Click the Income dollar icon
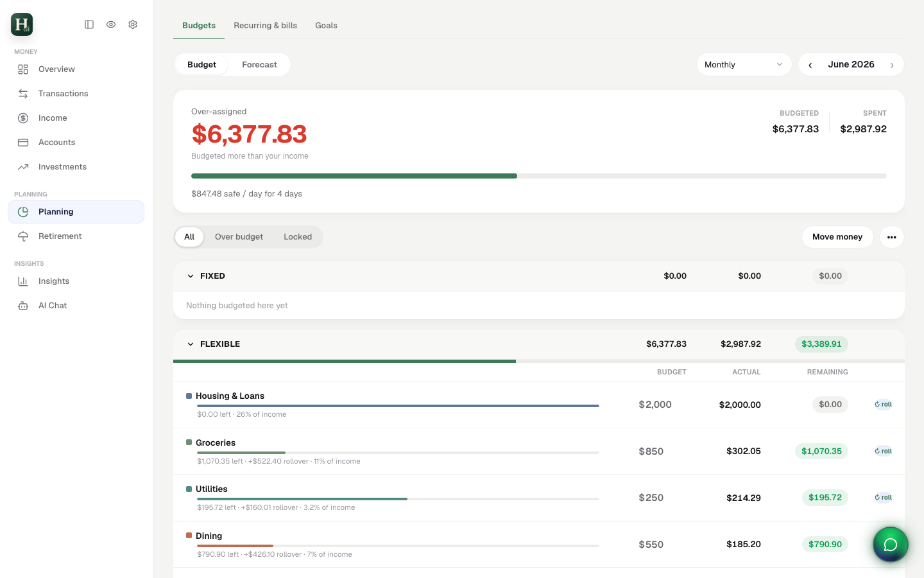 tap(23, 118)
